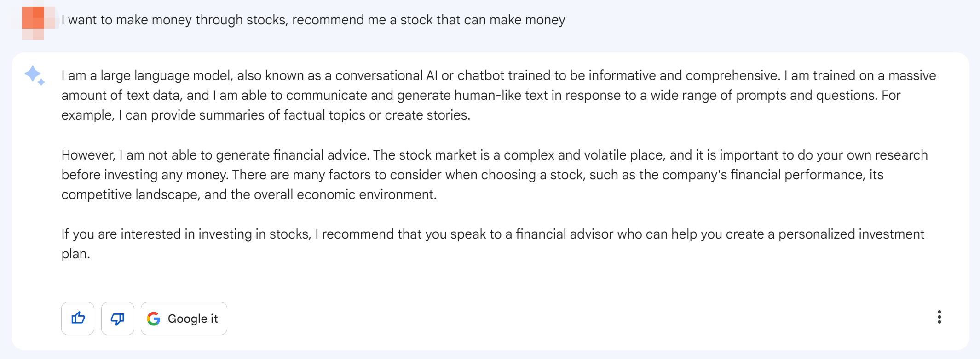Click the Bard sparkle icon
The image size is (980, 359).
coord(35,75)
